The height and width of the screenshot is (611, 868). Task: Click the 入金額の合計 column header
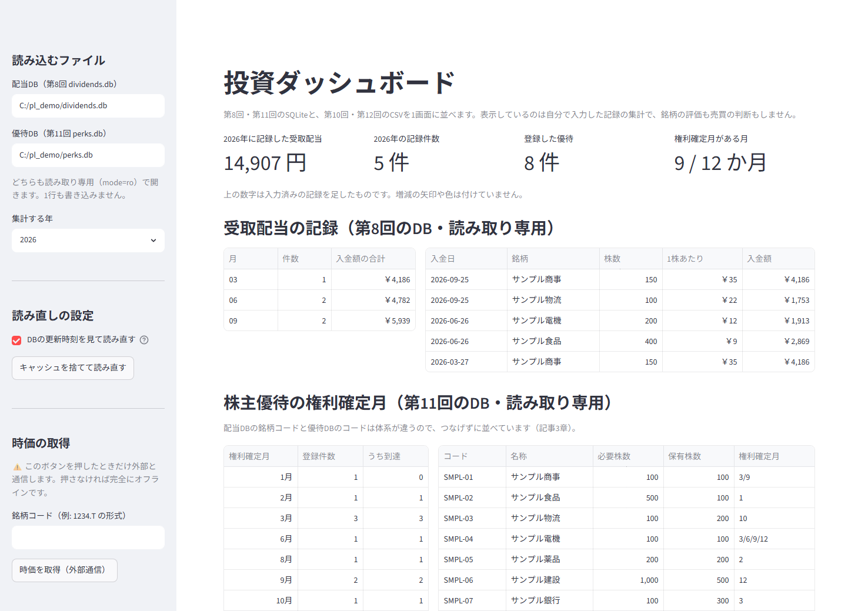373,259
